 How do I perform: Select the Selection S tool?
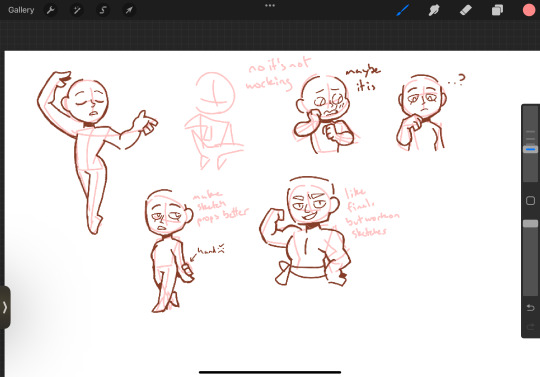[103, 10]
